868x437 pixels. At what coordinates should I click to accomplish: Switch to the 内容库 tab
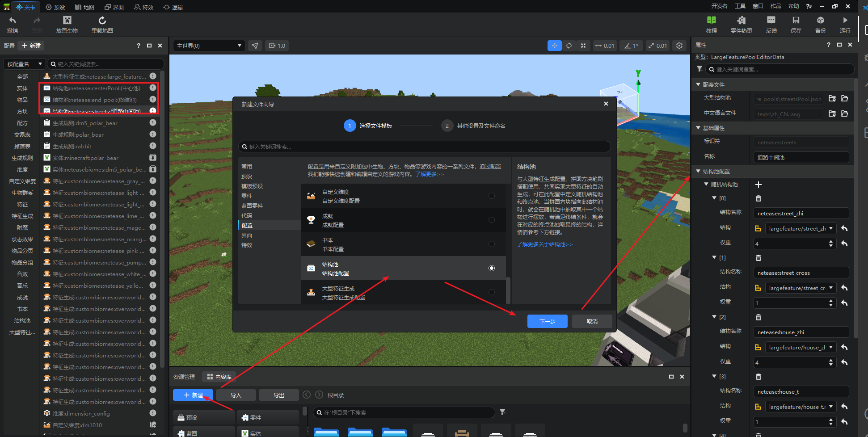[219, 377]
